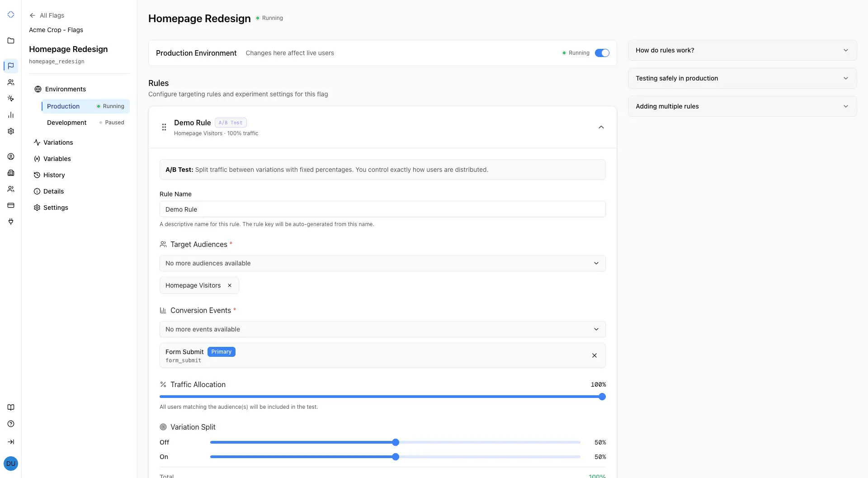This screenshot has height=478, width=868.
Task: Open the Target Audiences dropdown
Action: pos(382,263)
